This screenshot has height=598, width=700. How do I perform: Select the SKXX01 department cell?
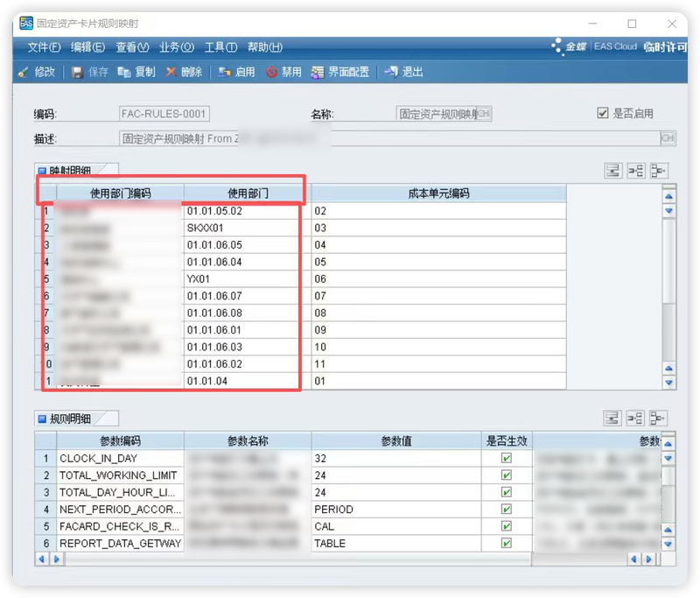pos(248,228)
